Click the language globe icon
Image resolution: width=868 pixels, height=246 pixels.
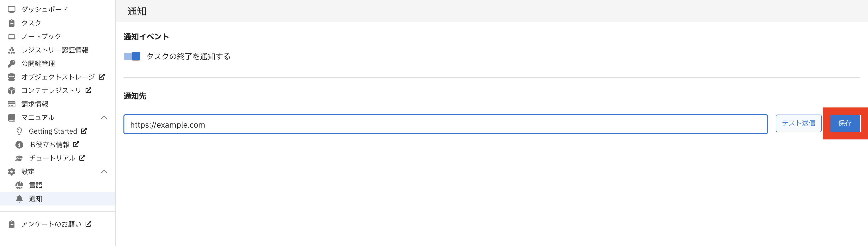click(19, 185)
